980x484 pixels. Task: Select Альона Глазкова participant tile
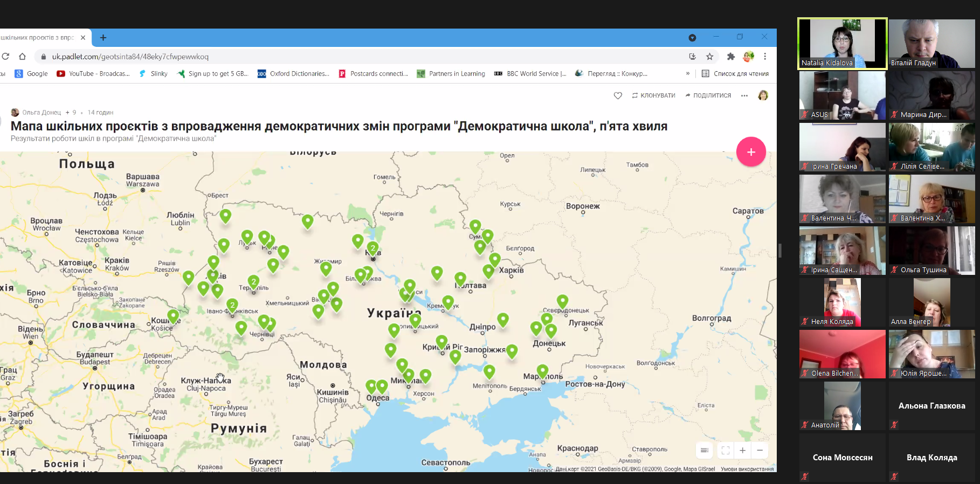[x=932, y=406]
